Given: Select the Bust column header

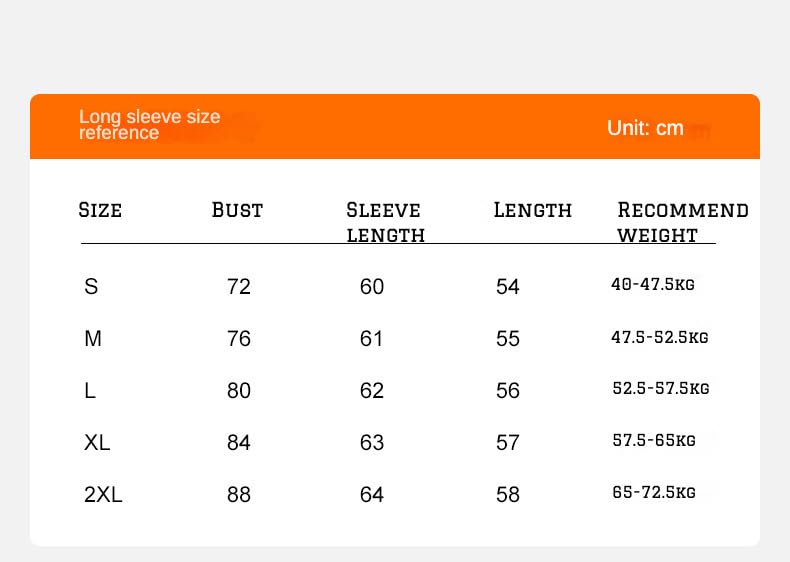Looking at the screenshot, I should [237, 210].
